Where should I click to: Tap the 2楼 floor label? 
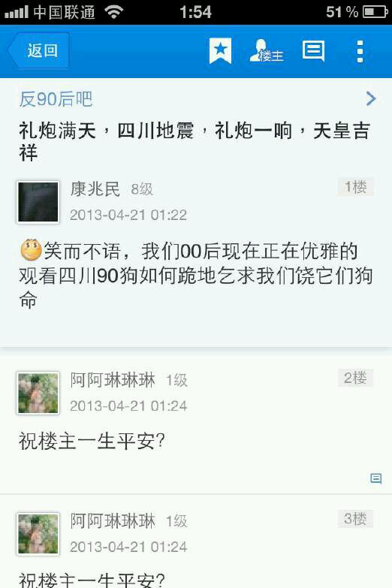click(x=356, y=378)
